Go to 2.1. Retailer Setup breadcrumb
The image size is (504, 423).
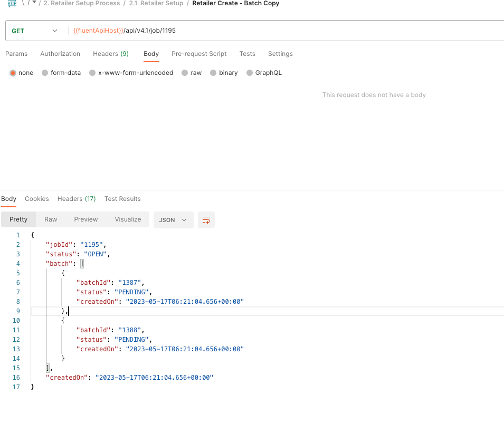156,3
